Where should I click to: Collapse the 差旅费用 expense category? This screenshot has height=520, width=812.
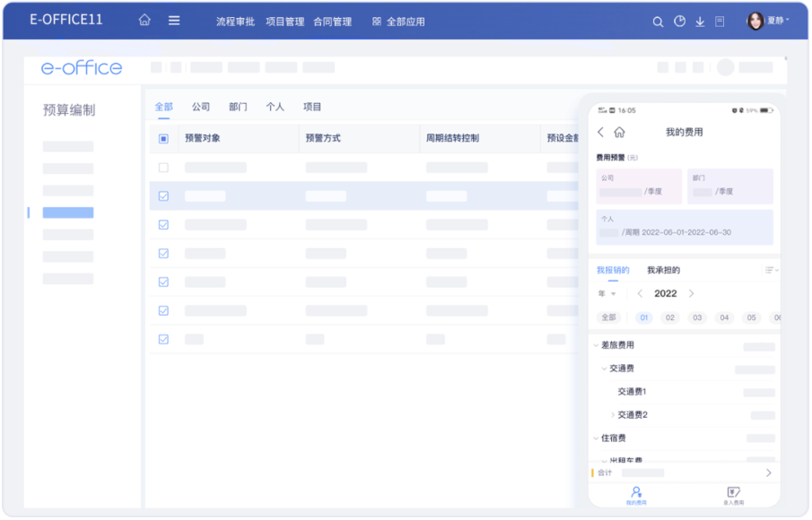pos(596,345)
